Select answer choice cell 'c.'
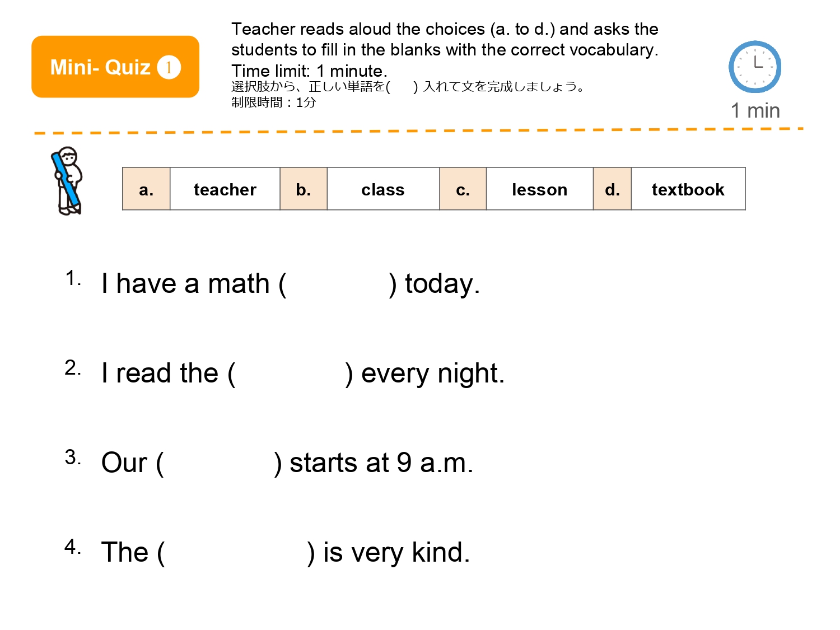The width and height of the screenshot is (840, 630). [x=463, y=189]
